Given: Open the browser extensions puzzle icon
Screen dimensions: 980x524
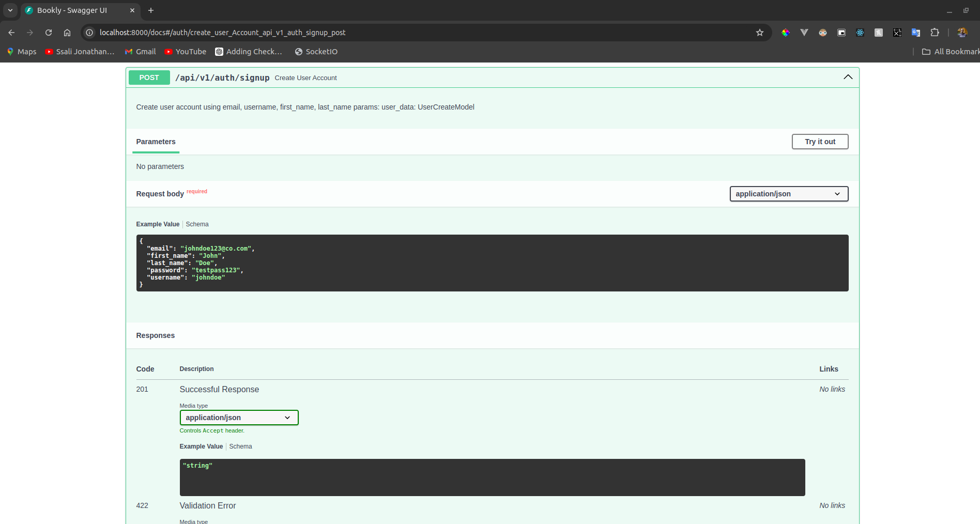Looking at the screenshot, I should click(x=935, y=33).
